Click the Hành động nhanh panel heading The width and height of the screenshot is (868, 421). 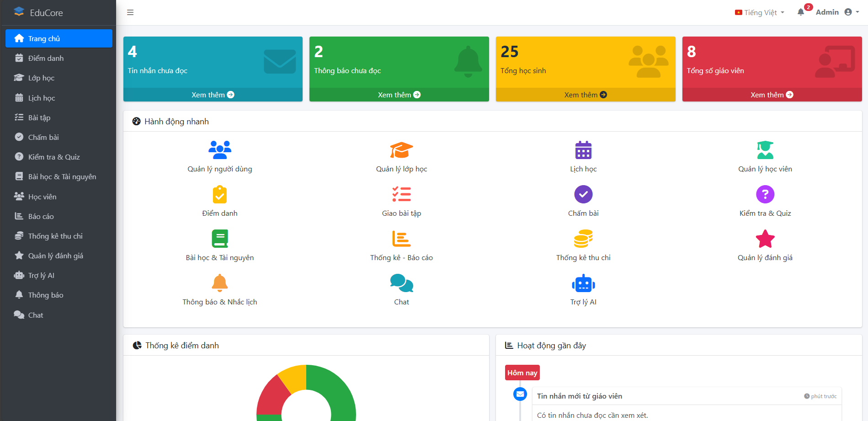point(170,121)
